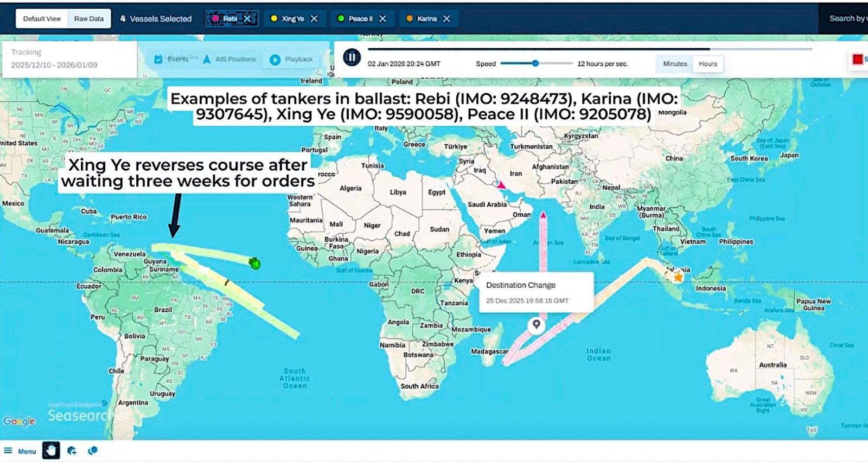Toggle Events display on the map

point(171,59)
